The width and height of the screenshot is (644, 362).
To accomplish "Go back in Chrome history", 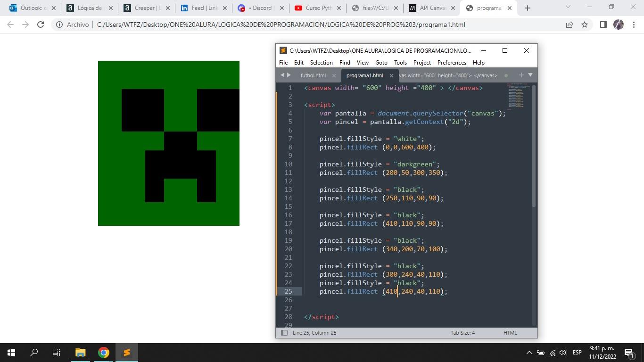I will (x=10, y=25).
